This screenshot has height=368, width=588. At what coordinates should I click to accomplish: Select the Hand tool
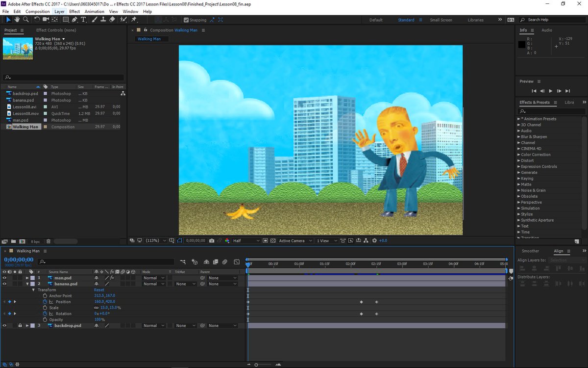point(17,20)
